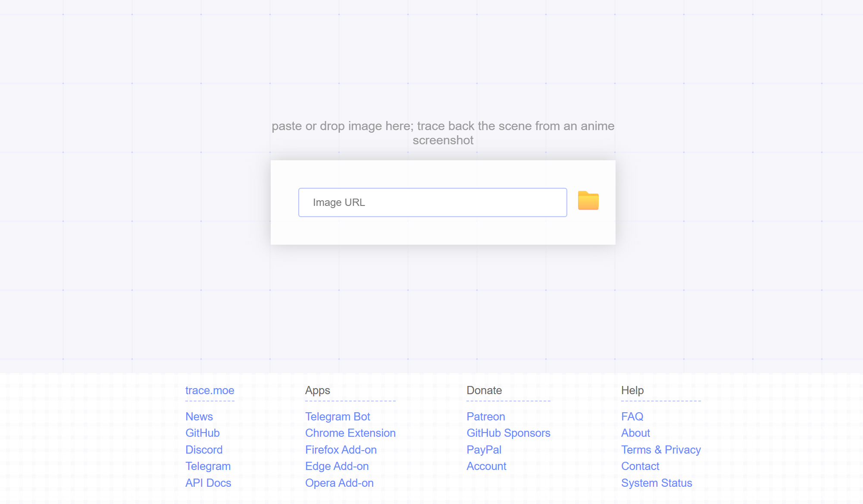Join via the Discord link
Viewport: 863px width, 504px height.
coord(204,450)
